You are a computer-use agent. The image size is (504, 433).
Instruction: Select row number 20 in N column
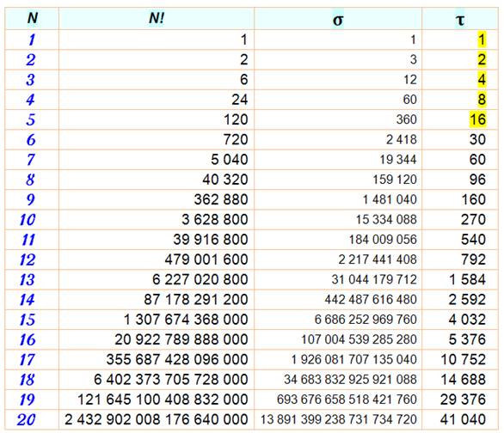(26, 419)
